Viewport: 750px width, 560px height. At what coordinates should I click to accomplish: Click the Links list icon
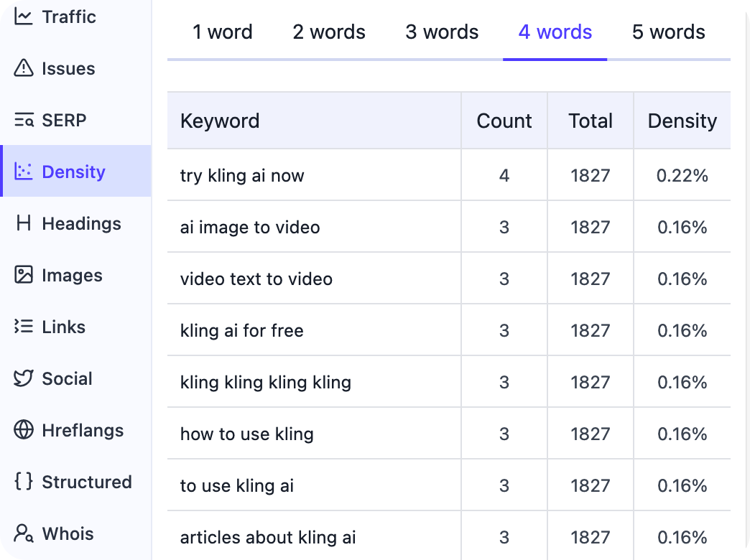[24, 327]
